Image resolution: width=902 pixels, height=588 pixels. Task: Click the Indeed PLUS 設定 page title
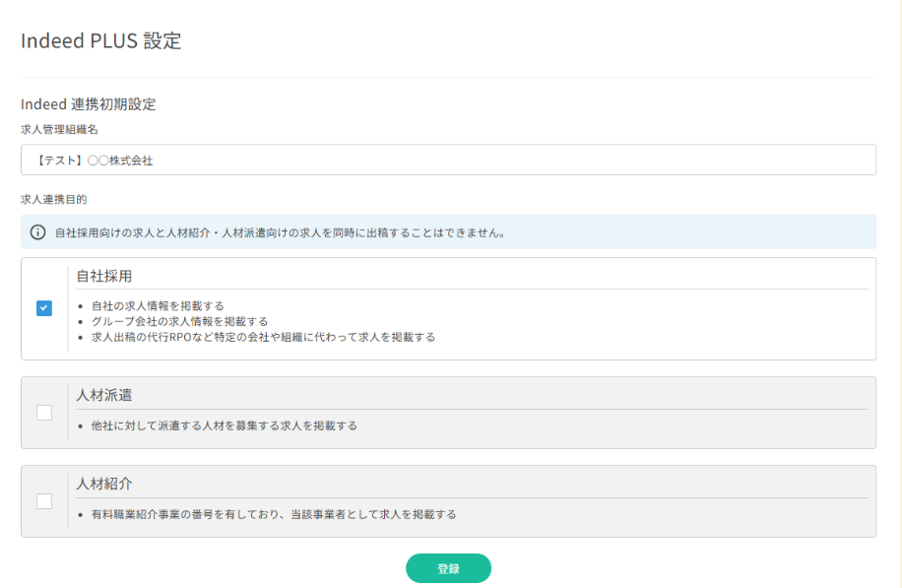[101, 41]
